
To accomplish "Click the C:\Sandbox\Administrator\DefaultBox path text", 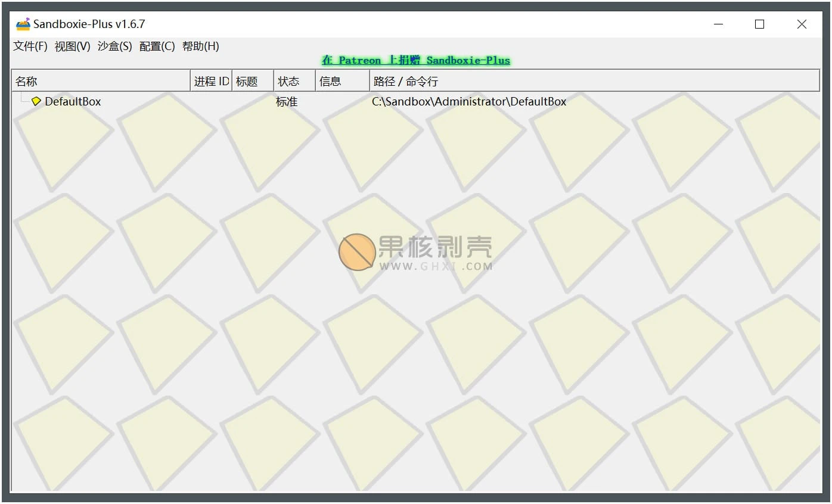I will tap(469, 102).
